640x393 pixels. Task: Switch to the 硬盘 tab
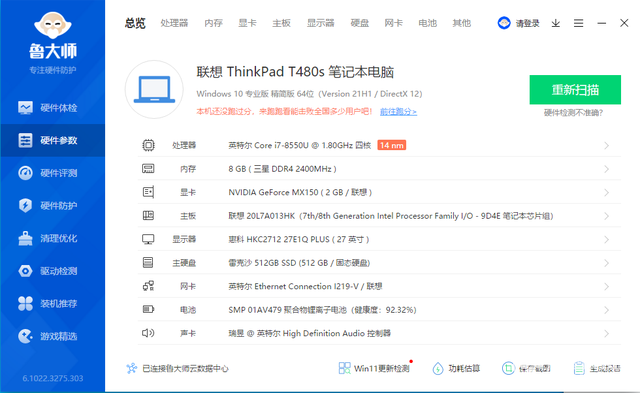click(x=360, y=23)
